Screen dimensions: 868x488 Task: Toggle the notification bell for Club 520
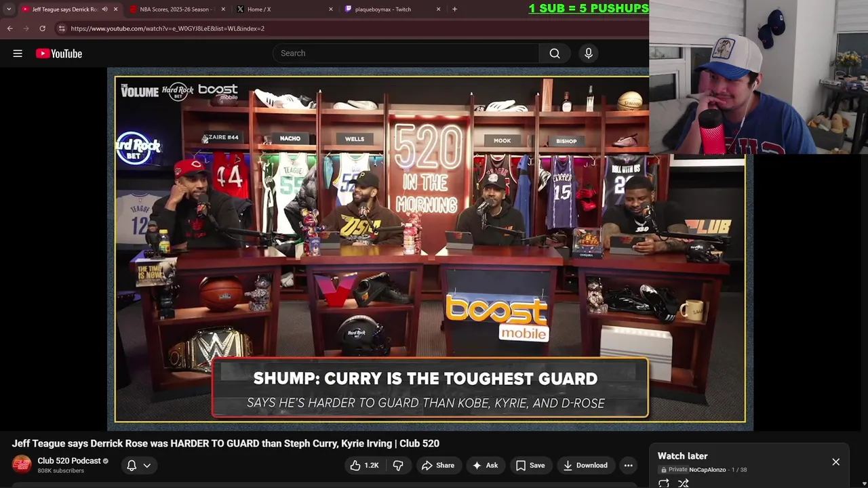click(x=132, y=465)
